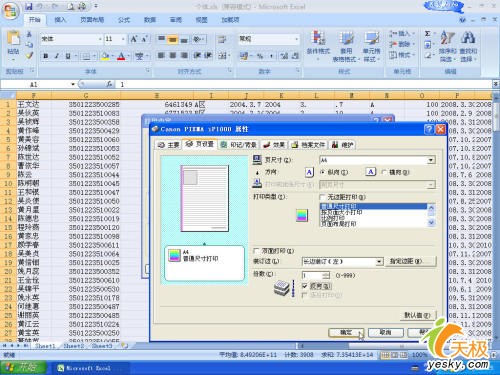This screenshot has width=500, height=375.
Task: Select the portrait orientation radio button
Action: (322, 172)
